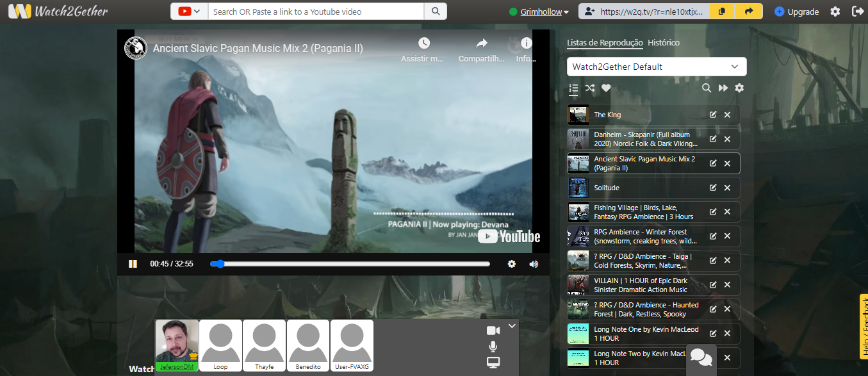Remove Danheim - Skapanir from playlist

tap(727, 139)
